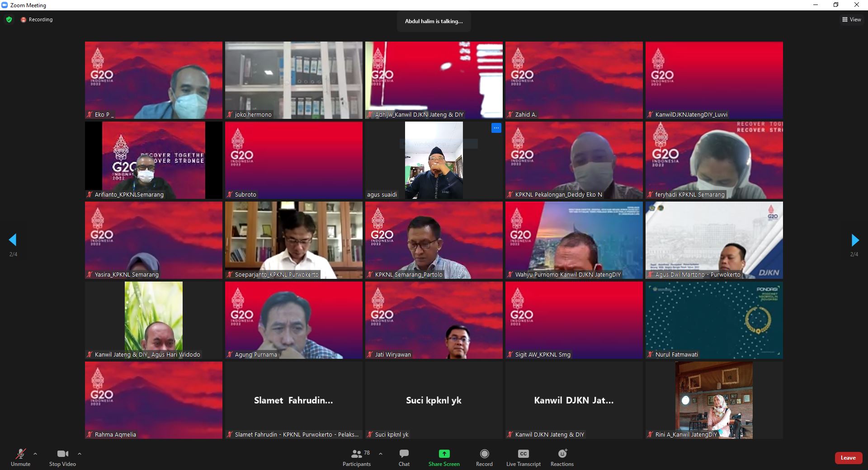868x470 pixels.
Task: Open the Participants panel icon
Action: (x=356, y=454)
